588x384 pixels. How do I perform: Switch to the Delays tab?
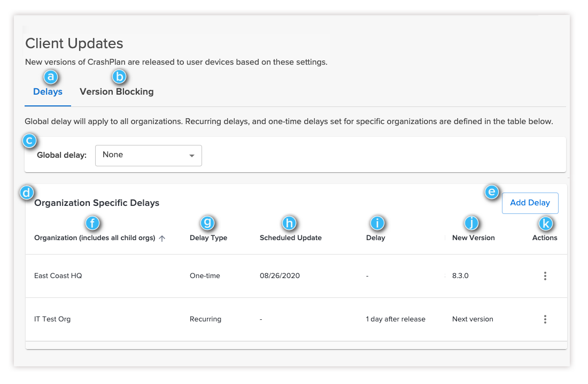point(48,91)
